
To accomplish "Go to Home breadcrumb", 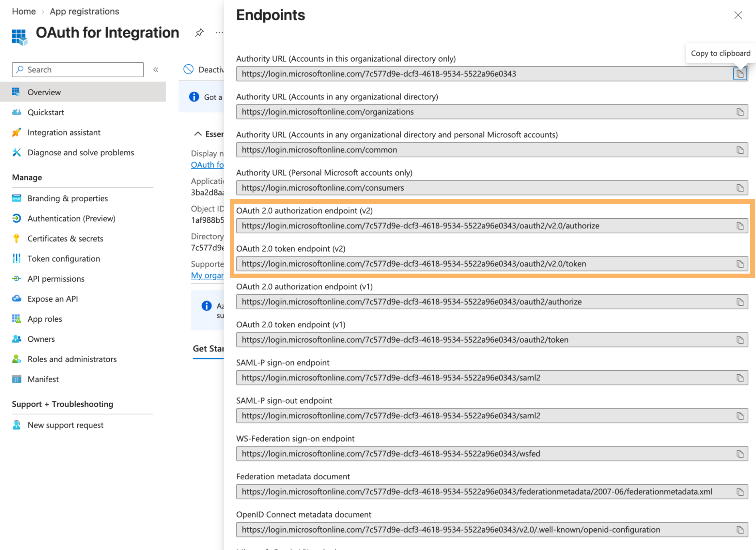I will coord(24,11).
